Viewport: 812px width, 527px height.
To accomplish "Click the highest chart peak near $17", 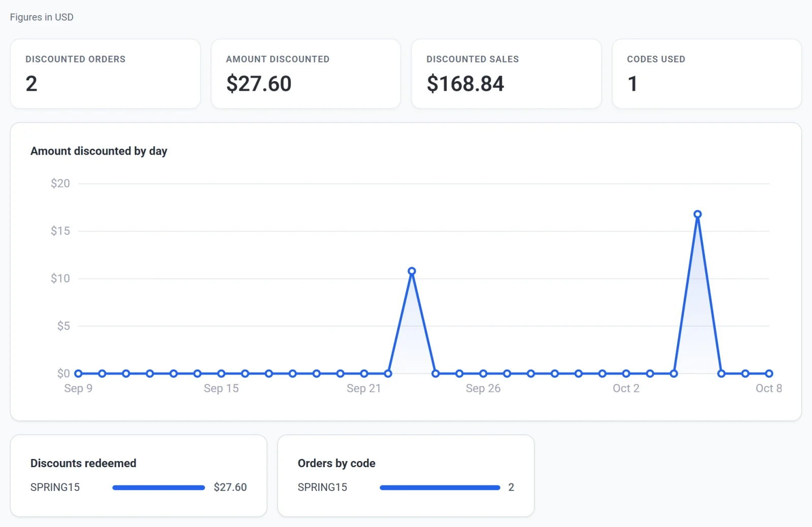I will [698, 215].
